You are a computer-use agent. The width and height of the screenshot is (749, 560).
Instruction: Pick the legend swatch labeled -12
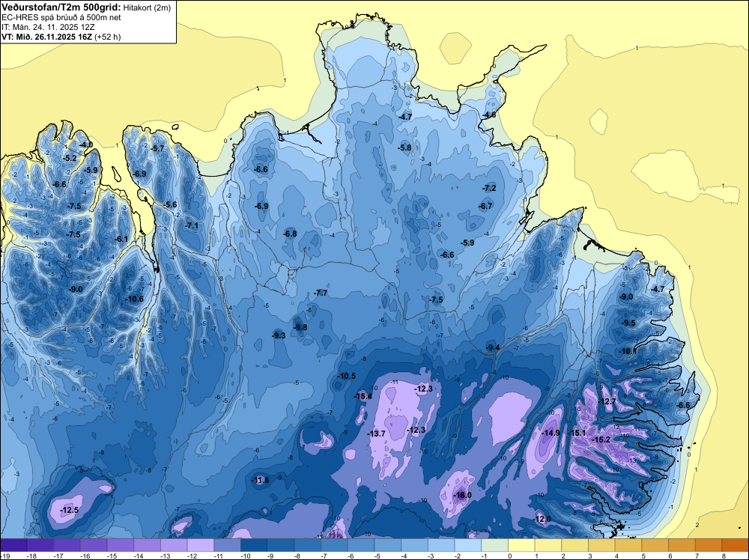[201, 545]
